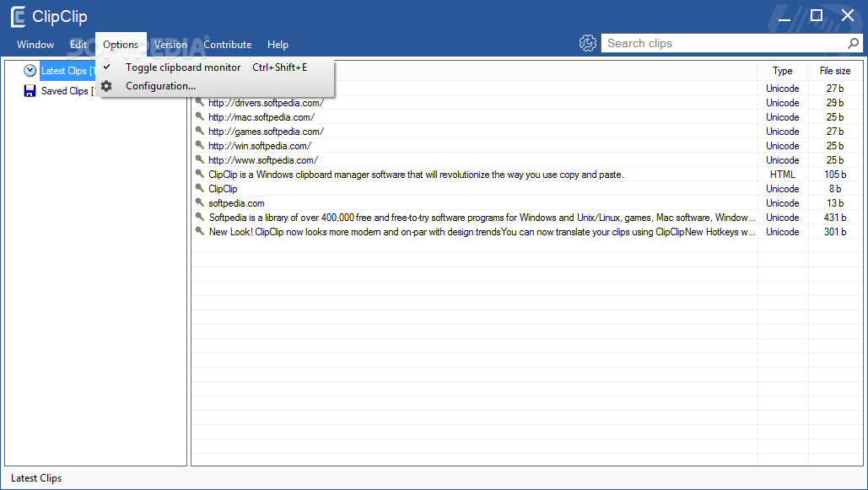Click the clip icon for games.softpedia.com row
This screenshot has width=868, height=490.
tap(200, 131)
